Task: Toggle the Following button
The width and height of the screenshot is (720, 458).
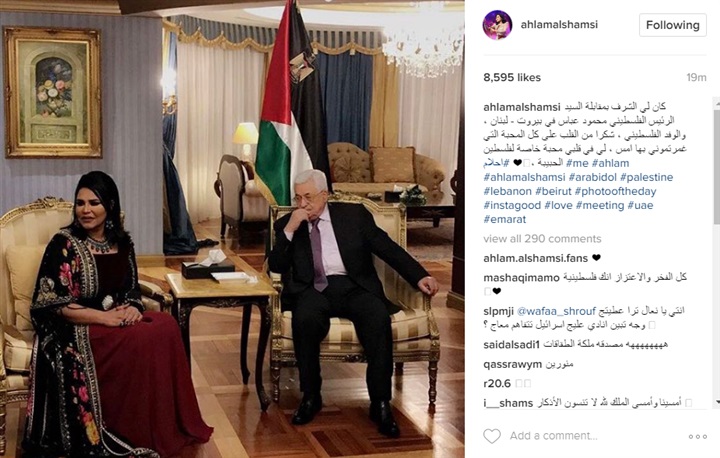Action: click(673, 25)
